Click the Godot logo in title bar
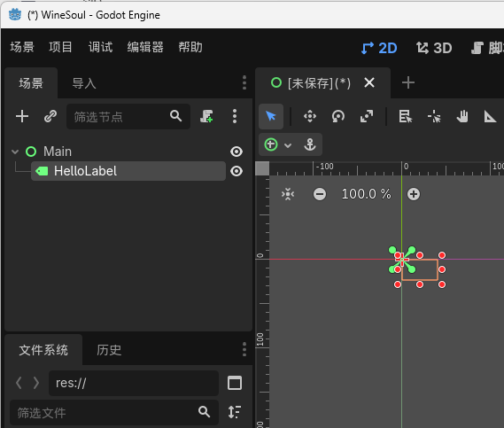The image size is (504, 428). click(x=15, y=15)
